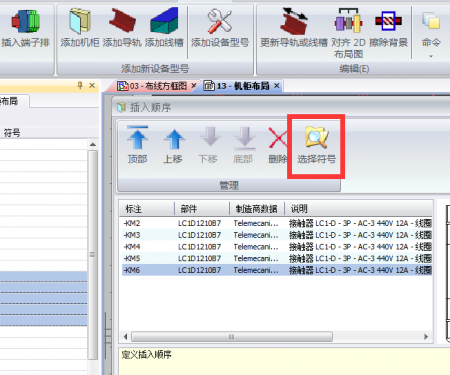Screen dimensions: 450x375
Task: Toggle the side panel pin icon
Action: (x=80, y=86)
